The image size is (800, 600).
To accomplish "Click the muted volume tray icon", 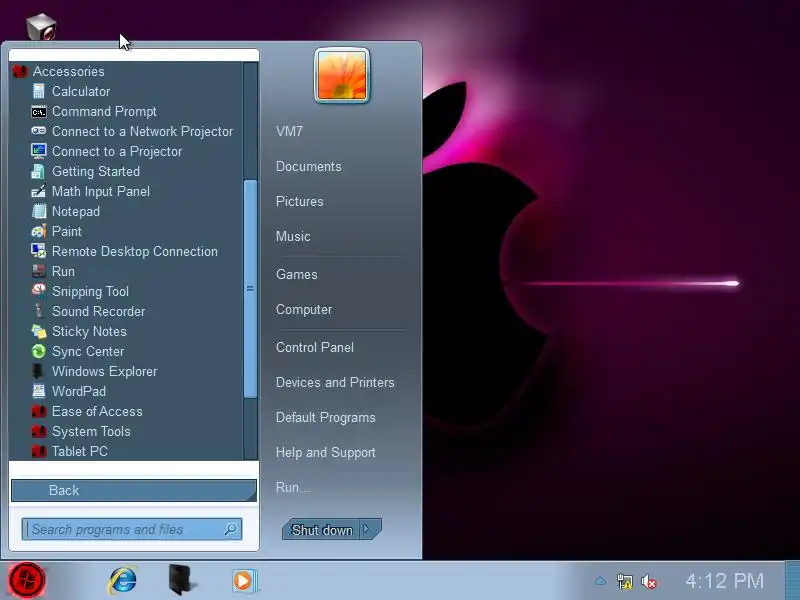I will (649, 582).
